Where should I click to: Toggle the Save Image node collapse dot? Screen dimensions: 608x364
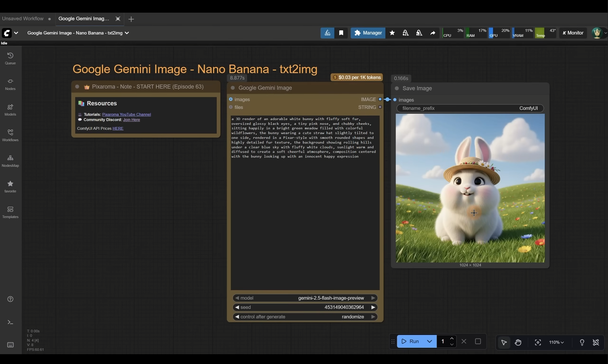click(x=397, y=89)
